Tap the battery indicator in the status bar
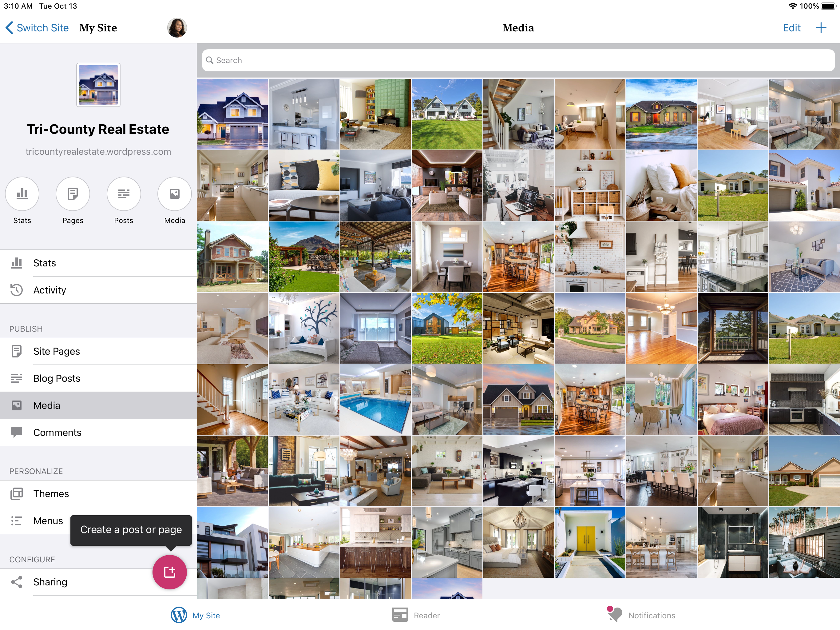The height and width of the screenshot is (630, 840). (829, 6)
